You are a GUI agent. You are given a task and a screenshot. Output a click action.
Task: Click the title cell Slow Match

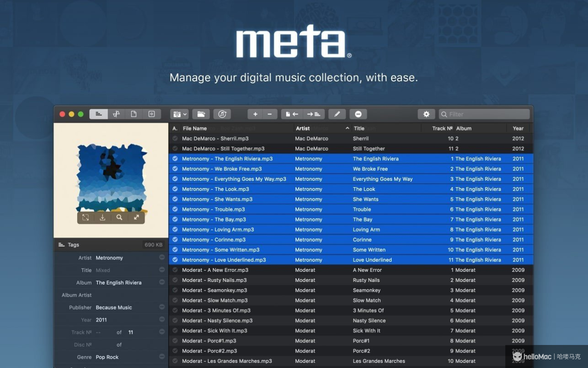coord(367,300)
